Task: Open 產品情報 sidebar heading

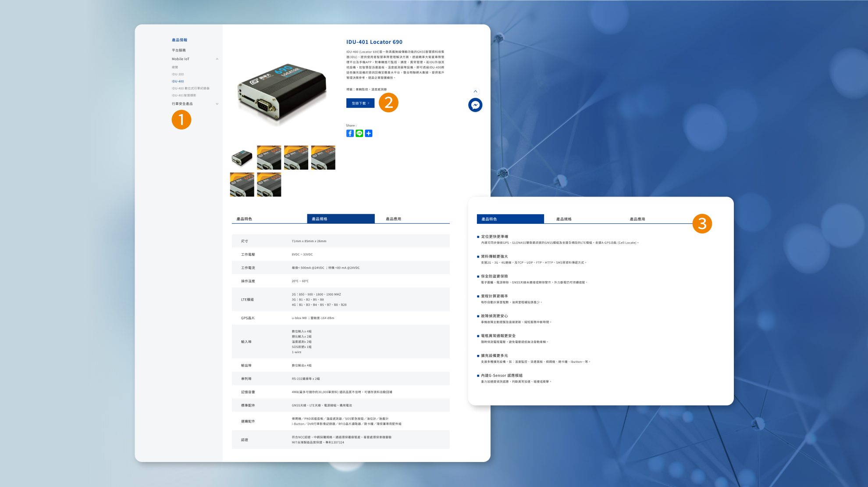Action: 179,40
